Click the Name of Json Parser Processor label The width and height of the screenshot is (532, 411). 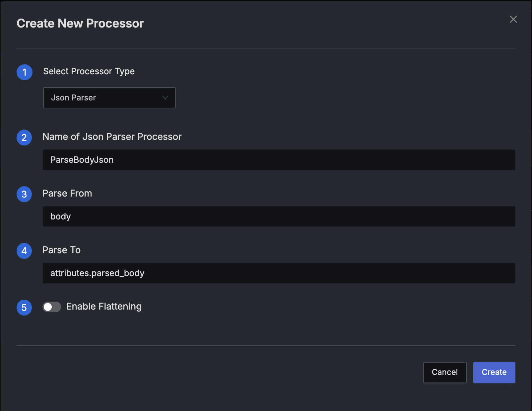[x=112, y=137]
